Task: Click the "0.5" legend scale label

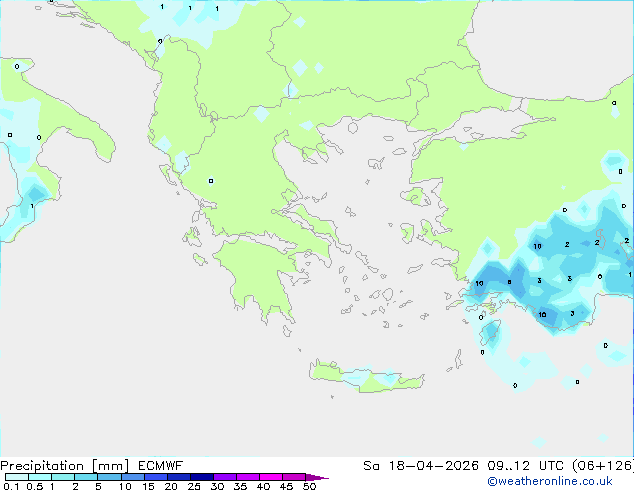Action: pos(35,486)
